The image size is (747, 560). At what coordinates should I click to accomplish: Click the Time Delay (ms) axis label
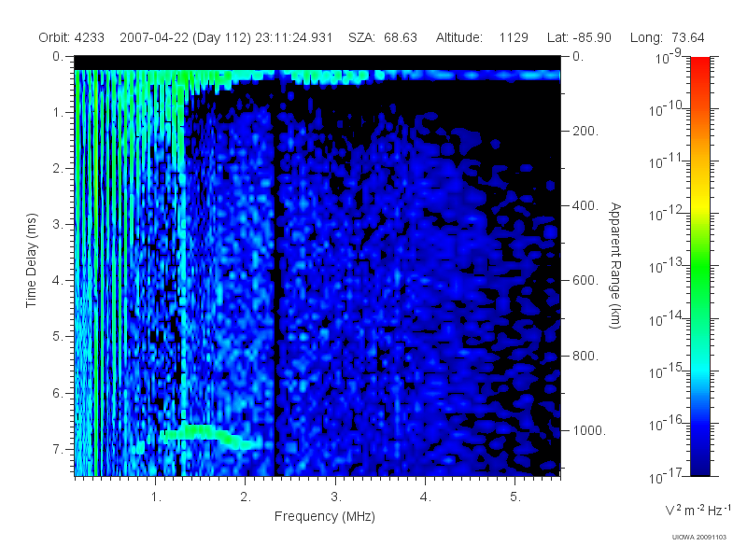[31, 260]
